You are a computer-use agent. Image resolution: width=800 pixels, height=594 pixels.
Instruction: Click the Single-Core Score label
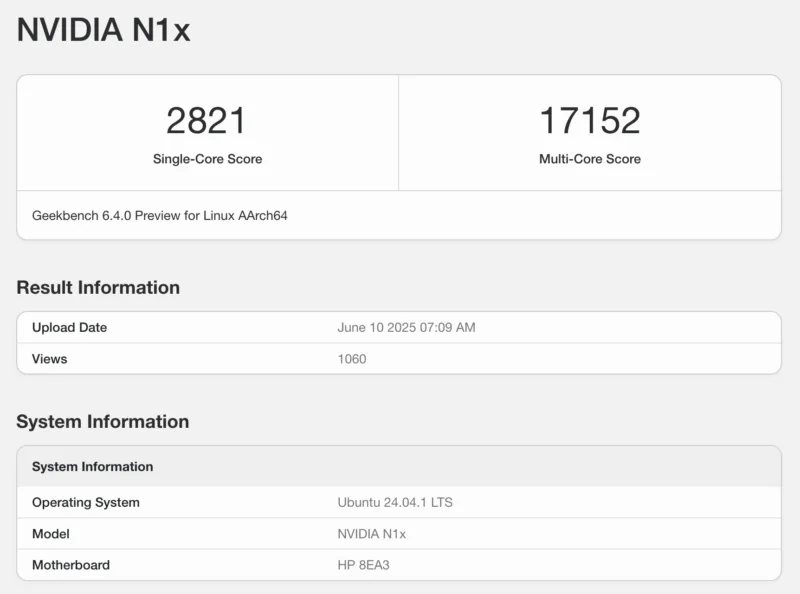coord(207,159)
